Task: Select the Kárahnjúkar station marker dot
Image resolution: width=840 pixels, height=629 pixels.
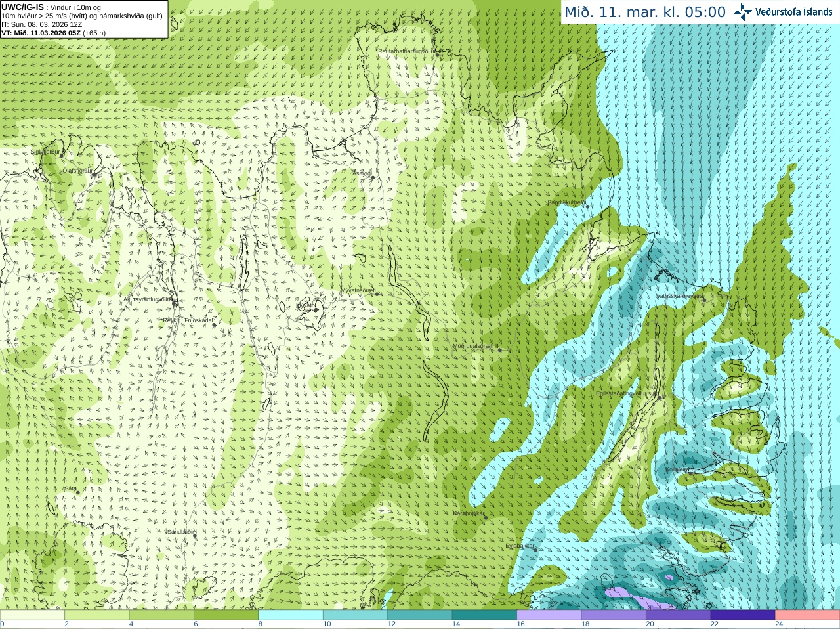Action: 486,517
